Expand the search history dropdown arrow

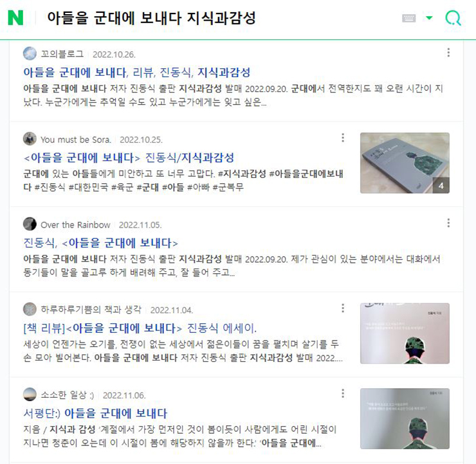pos(429,18)
